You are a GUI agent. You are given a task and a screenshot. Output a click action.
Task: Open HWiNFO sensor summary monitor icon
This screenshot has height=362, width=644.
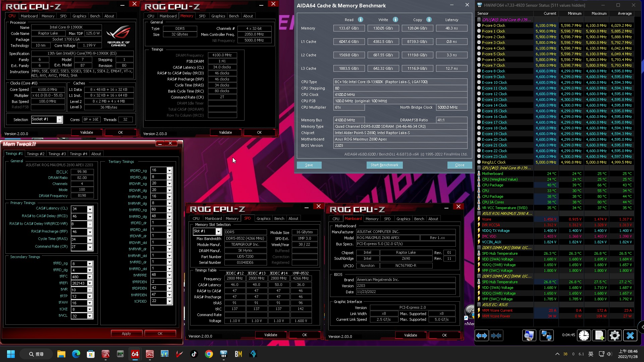(529, 336)
